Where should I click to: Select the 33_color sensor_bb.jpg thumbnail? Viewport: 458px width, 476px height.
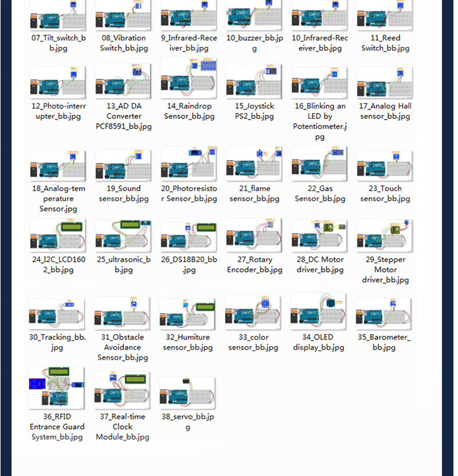tap(253, 313)
